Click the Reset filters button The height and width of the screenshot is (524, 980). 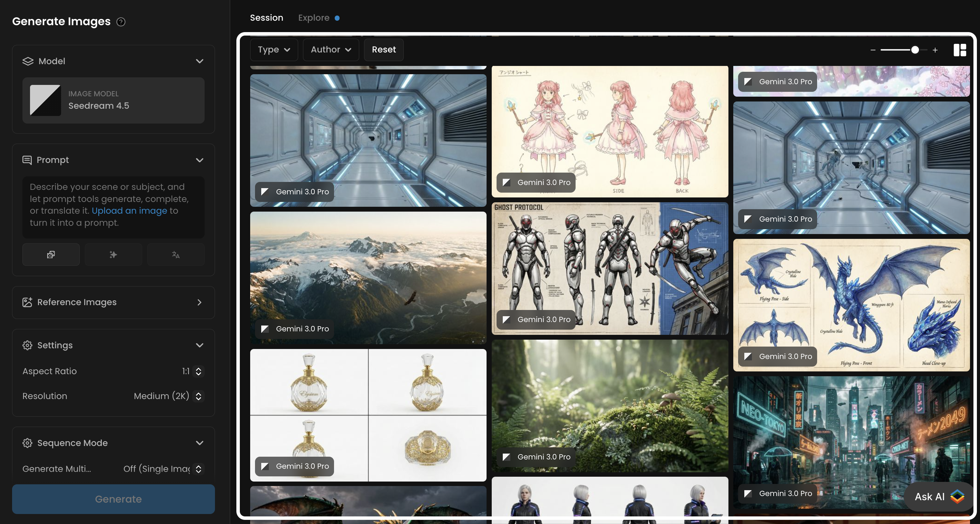point(383,49)
